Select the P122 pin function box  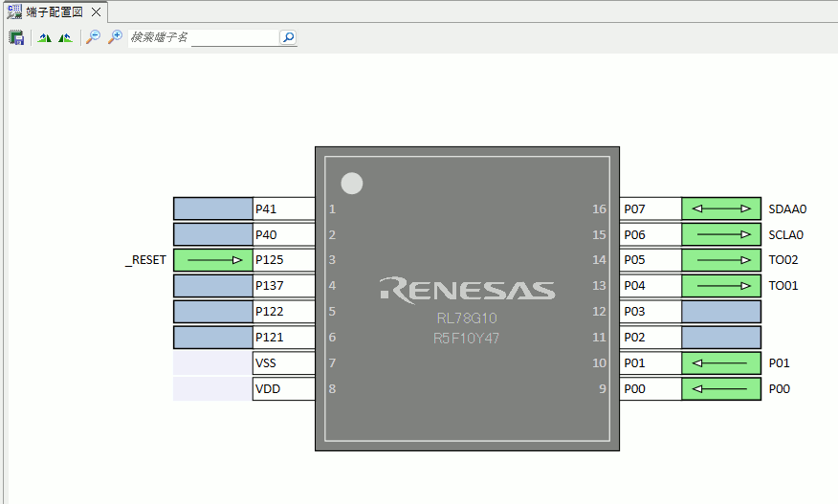point(213,312)
